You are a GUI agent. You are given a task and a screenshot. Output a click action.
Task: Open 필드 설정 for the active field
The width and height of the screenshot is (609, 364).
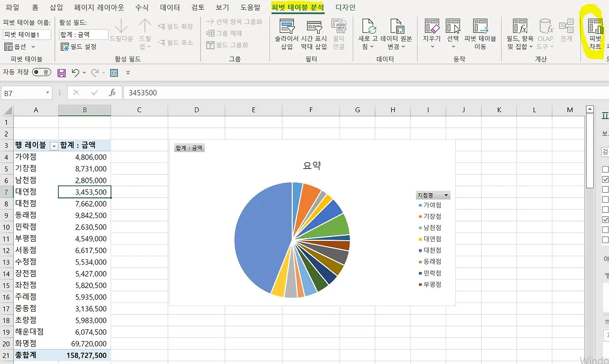pyautogui.click(x=79, y=47)
